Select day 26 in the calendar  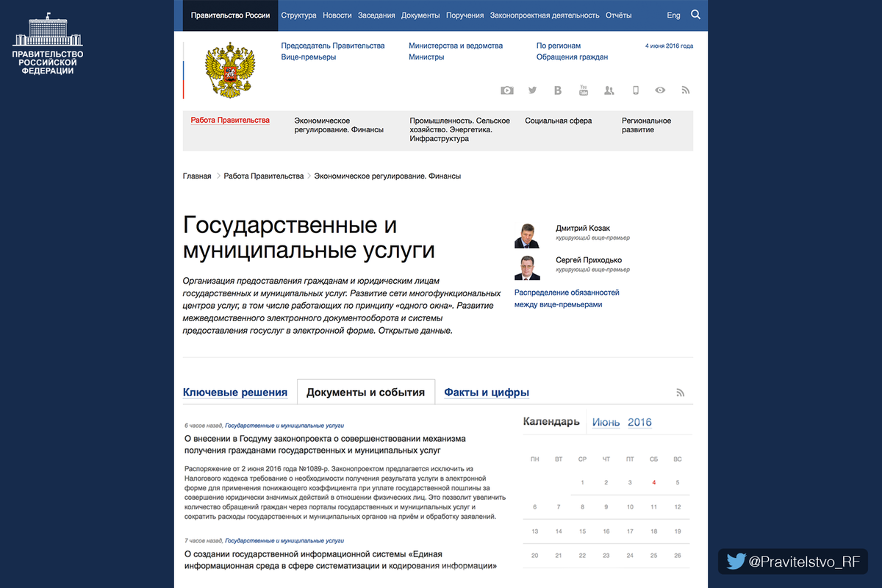(677, 556)
